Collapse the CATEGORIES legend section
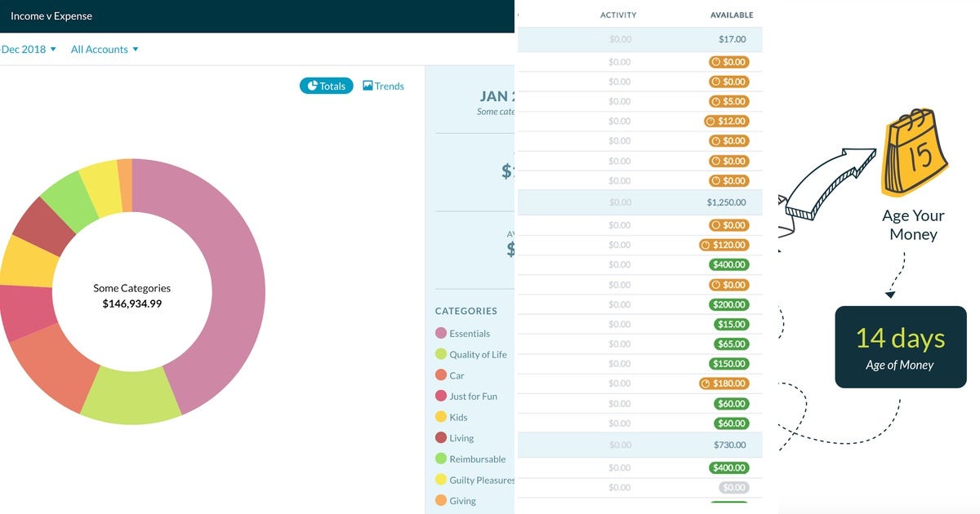 465,311
